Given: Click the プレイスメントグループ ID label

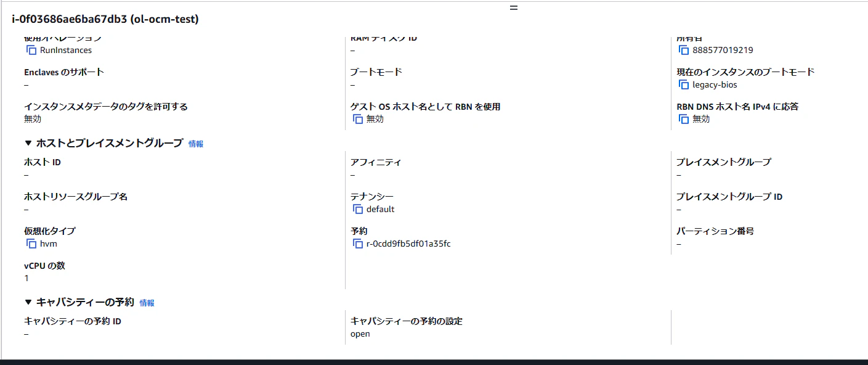Looking at the screenshot, I should click(729, 197).
